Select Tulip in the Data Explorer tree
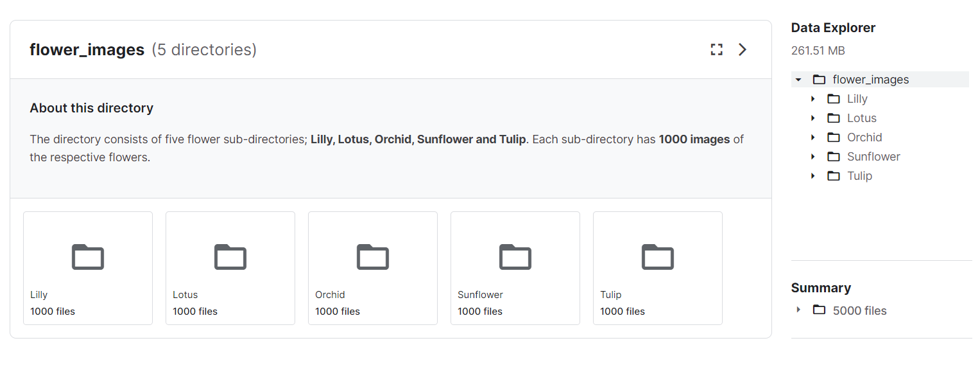 [x=859, y=176]
